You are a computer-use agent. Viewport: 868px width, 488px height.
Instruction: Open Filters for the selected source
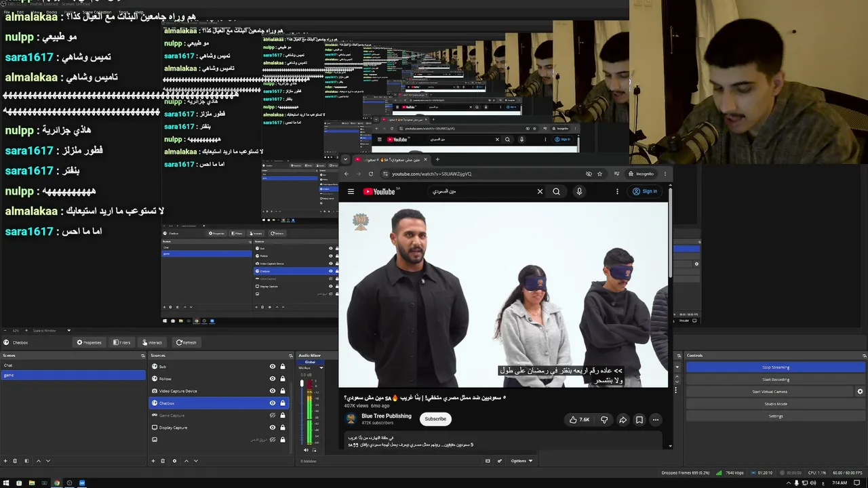(x=121, y=342)
